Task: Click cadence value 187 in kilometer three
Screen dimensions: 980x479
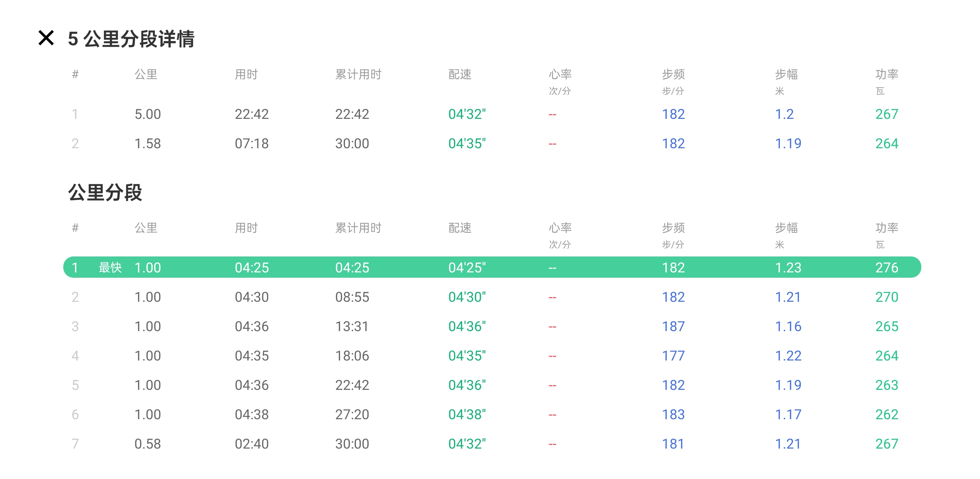Action: 673,326
